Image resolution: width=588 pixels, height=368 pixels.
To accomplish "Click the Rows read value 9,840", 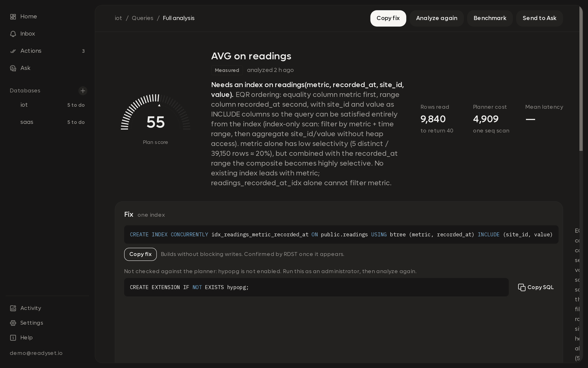I will (x=433, y=119).
